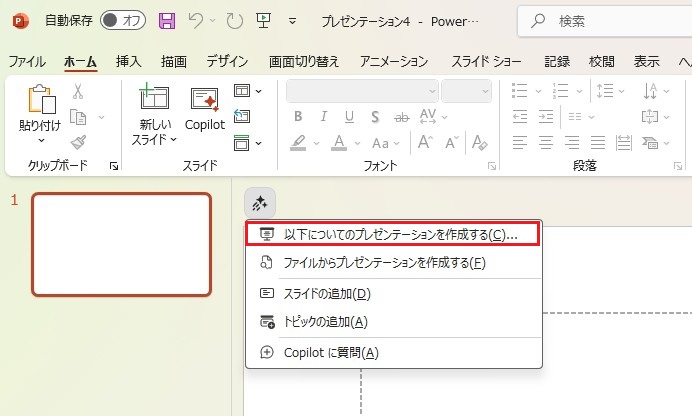This screenshot has width=692, height=416.
Task: Click the font color A button
Action: pos(339,142)
